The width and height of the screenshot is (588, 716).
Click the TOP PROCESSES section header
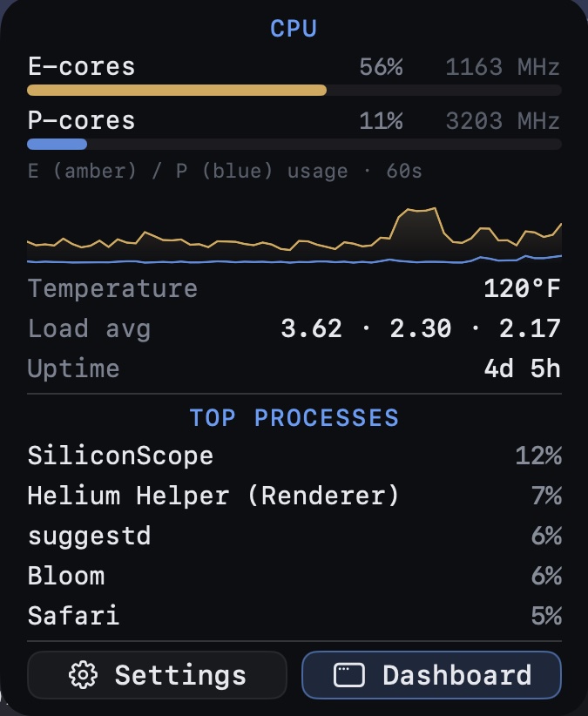coord(294,418)
